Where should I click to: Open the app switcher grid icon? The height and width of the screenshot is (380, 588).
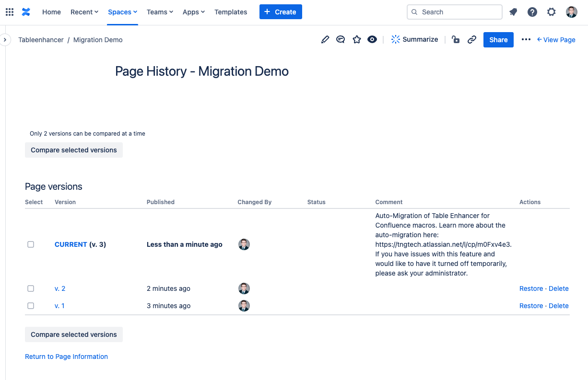coord(10,12)
